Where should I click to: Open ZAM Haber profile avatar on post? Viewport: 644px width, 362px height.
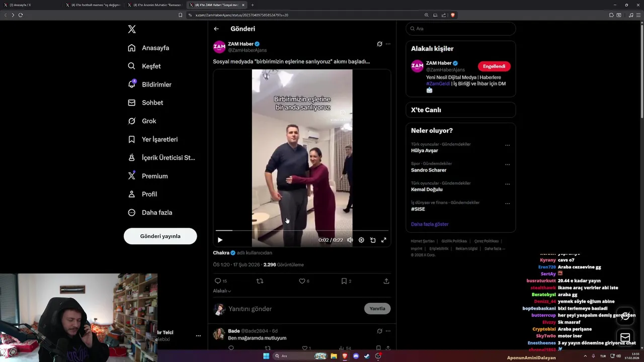[219, 47]
